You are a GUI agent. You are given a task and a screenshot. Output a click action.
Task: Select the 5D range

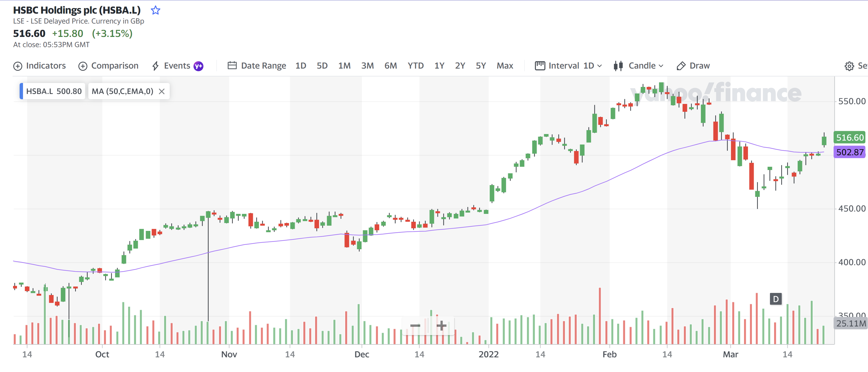click(x=322, y=66)
